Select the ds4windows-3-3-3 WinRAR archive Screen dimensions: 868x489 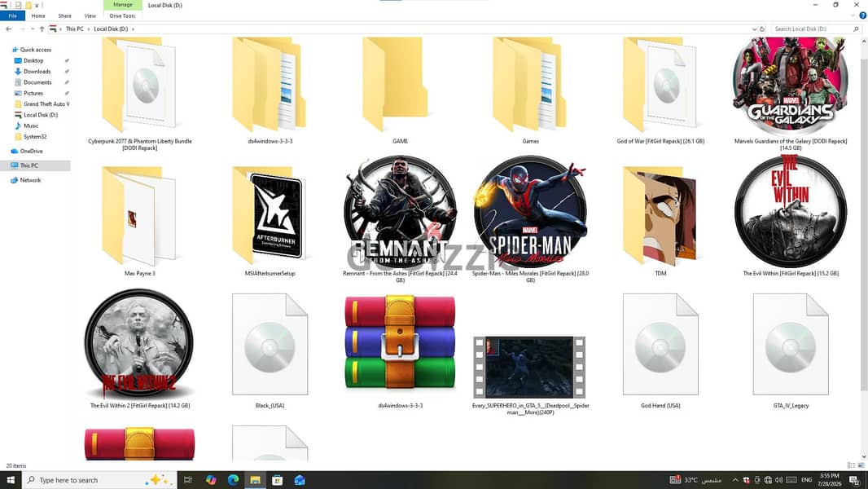[x=400, y=342]
